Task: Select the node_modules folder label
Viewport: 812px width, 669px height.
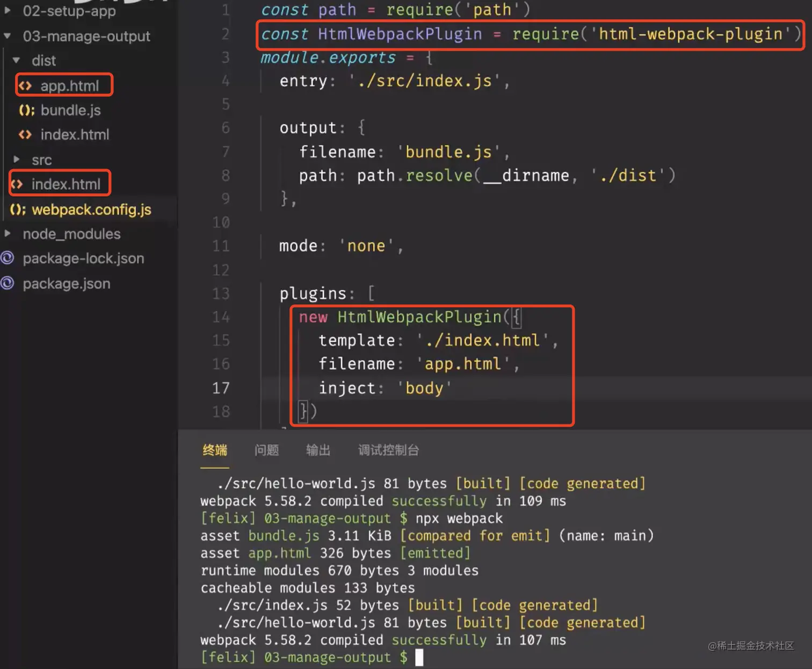Action: click(x=71, y=234)
